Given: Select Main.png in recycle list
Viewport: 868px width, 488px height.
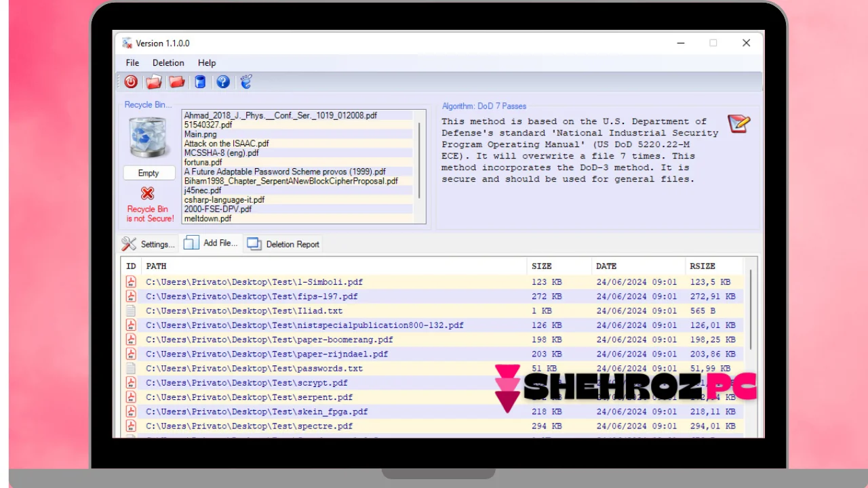Looking at the screenshot, I should (298, 134).
